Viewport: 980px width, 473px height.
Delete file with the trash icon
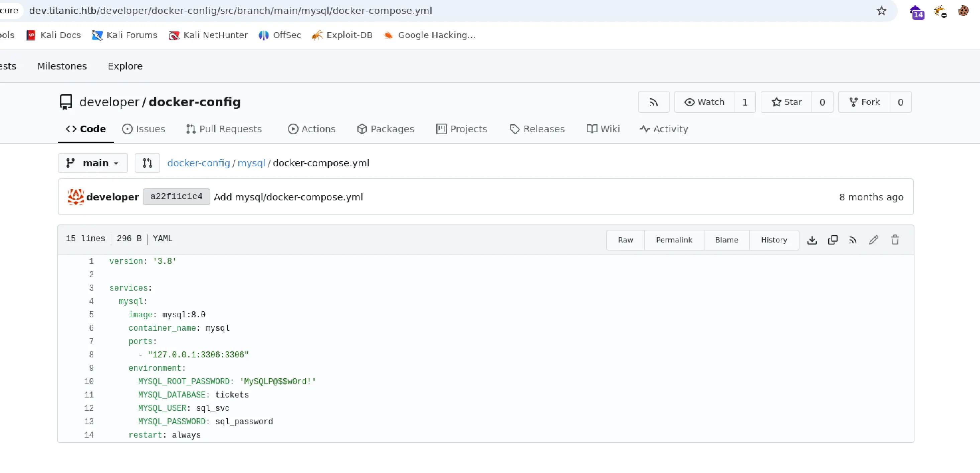tap(895, 240)
